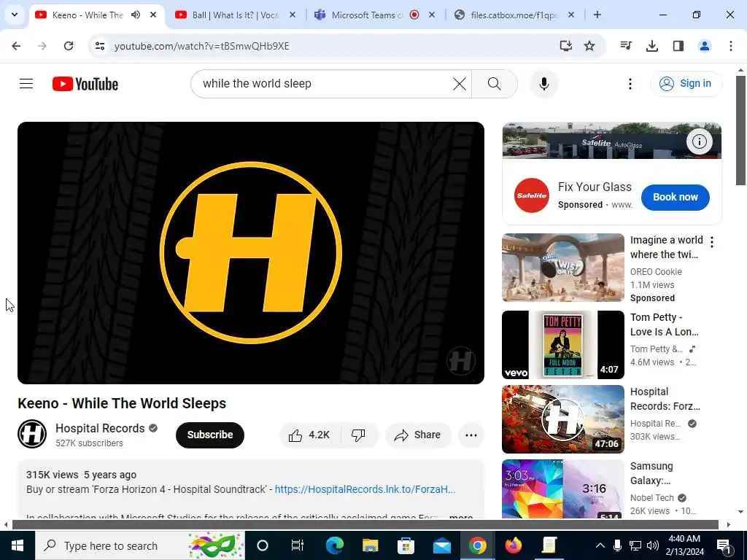
Task: Click the video player to pause
Action: point(251,253)
